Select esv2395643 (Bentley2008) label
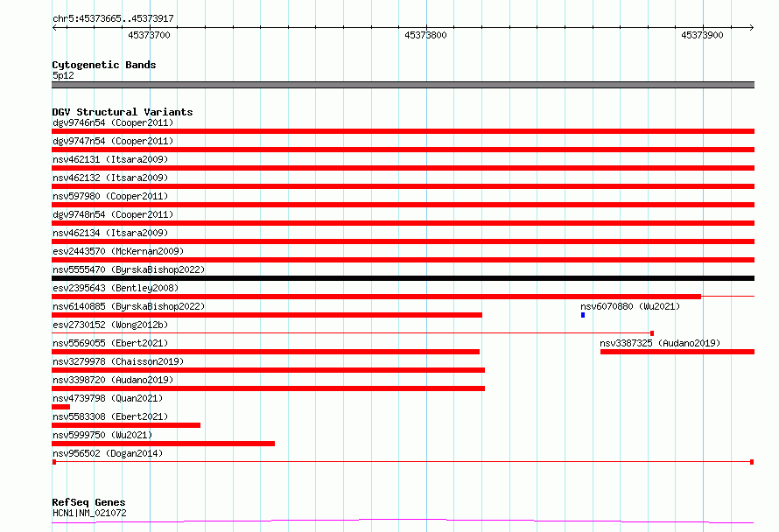779x532 pixels. tap(116, 288)
